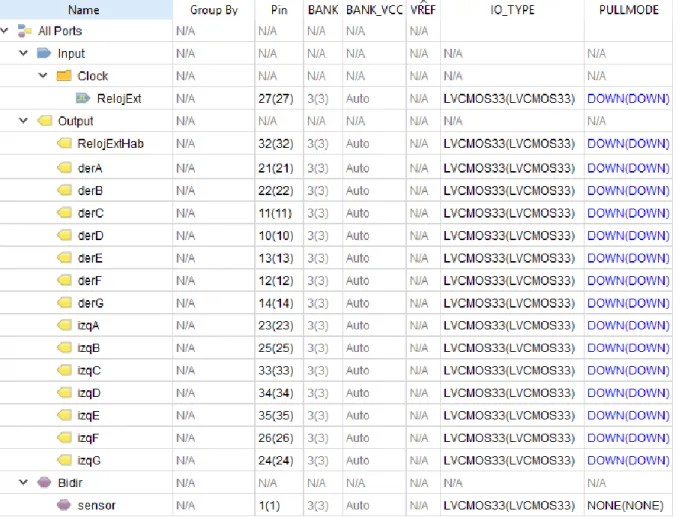Click the RelojExt clock port icon
This screenshot has height=517, width=679.
[83, 98]
